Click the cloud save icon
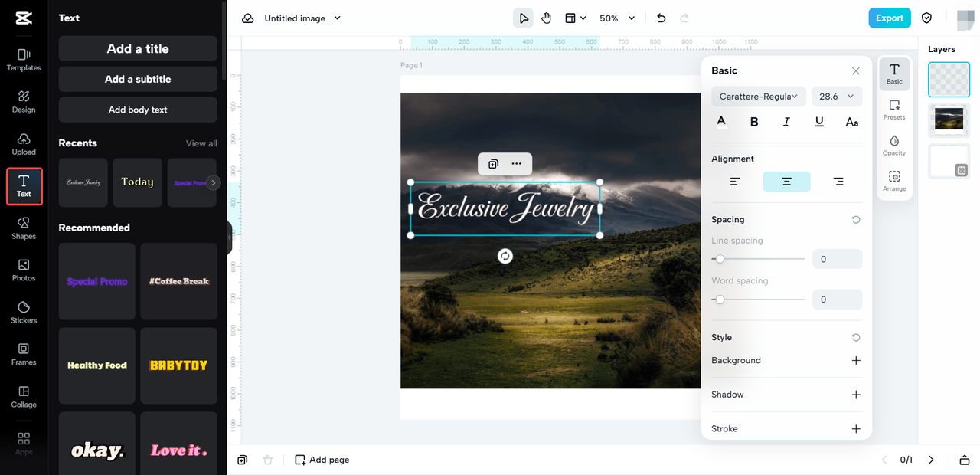 click(247, 18)
